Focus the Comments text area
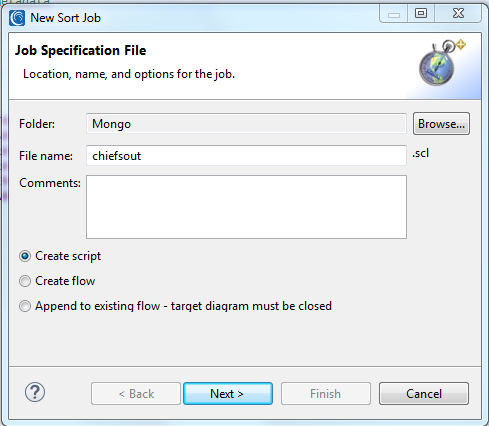The image size is (489, 426). coord(246,207)
